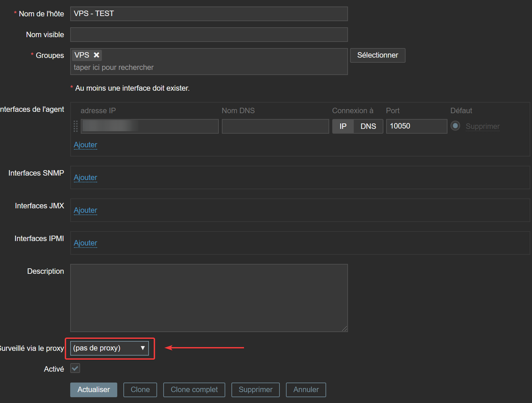Remove the VPS group tag
532x403 pixels.
coord(96,55)
